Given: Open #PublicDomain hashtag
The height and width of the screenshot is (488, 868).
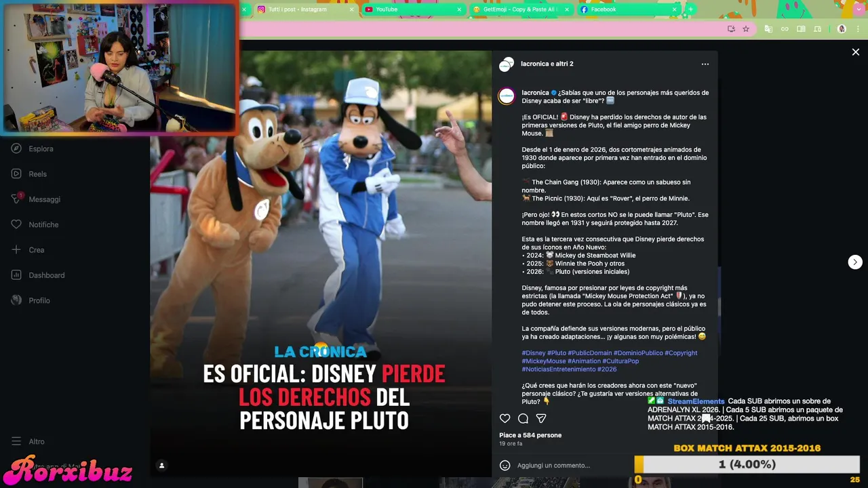Looking at the screenshot, I should tap(589, 353).
